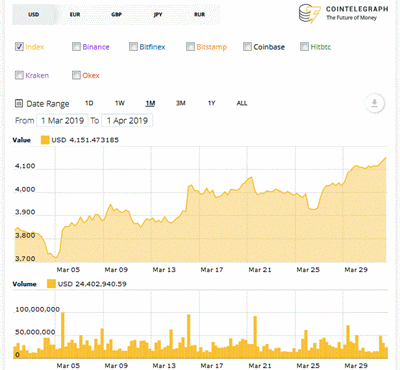Click the tall Mar 05 volume bar
The height and width of the screenshot is (370, 400).
pyautogui.click(x=63, y=335)
